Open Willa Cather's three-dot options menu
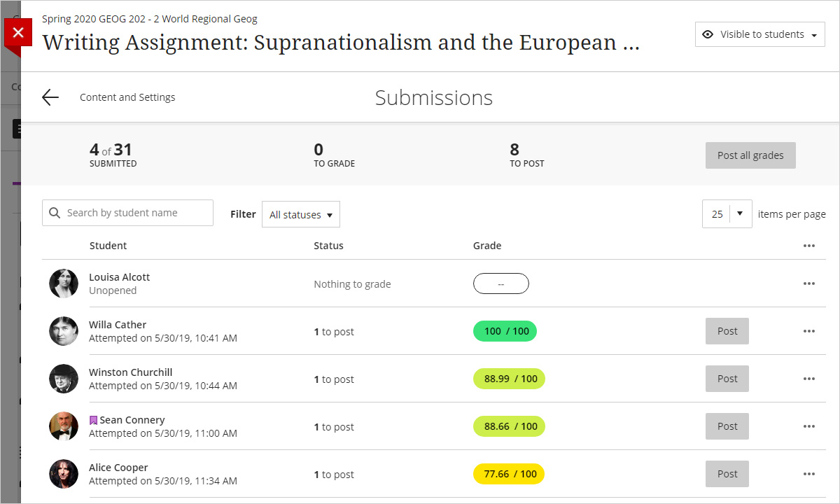The width and height of the screenshot is (840, 504). click(809, 331)
